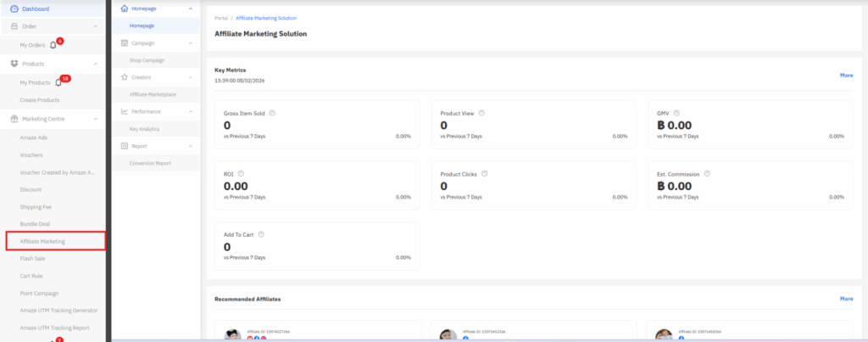Click the Est. Commission info icon
Image resolution: width=868 pixels, height=342 pixels.
[707, 174]
